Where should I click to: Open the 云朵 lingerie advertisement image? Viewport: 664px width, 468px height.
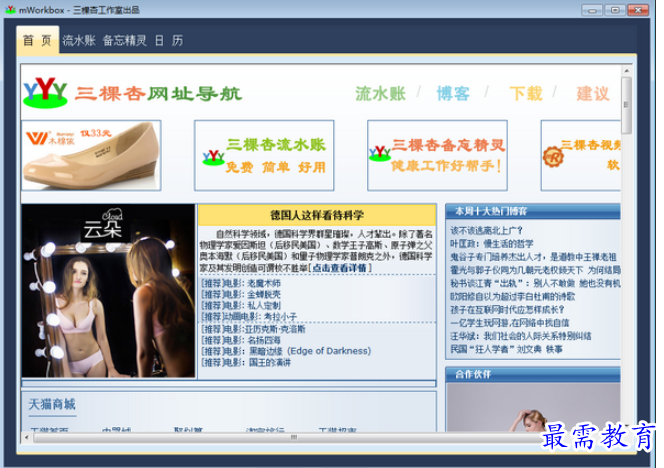(x=108, y=291)
